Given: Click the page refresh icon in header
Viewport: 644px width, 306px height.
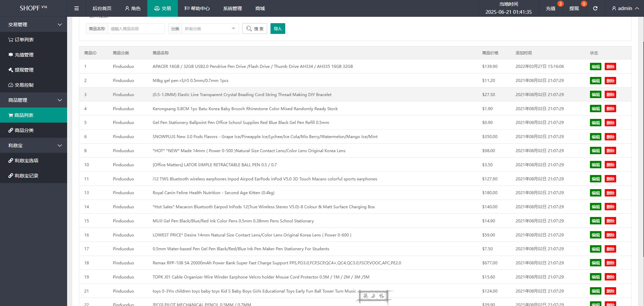Looking at the screenshot, I should 595,8.
